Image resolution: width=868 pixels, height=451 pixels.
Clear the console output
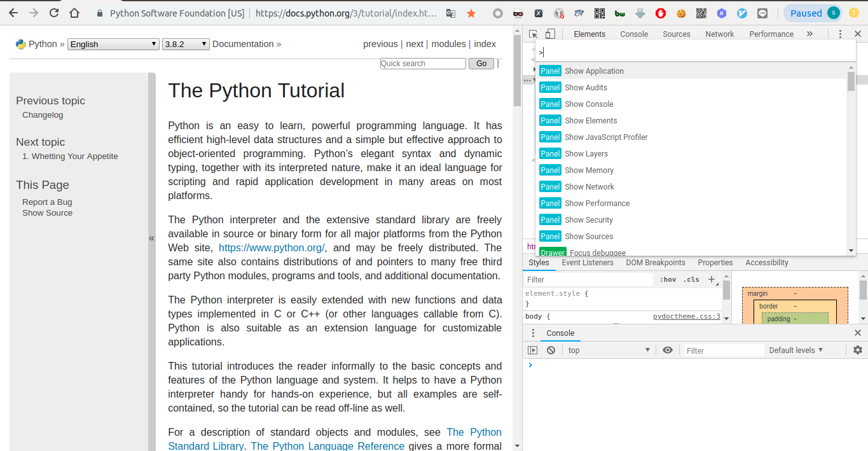pos(550,349)
